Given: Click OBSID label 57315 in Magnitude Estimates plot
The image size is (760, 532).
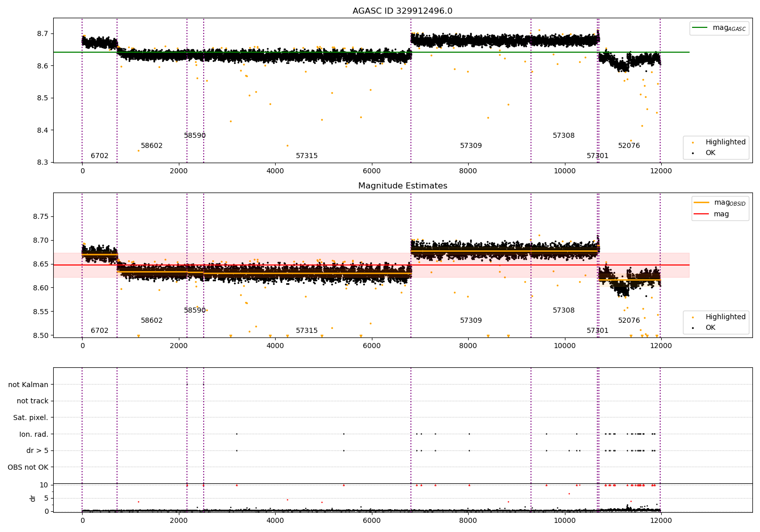Looking at the screenshot, I should (307, 331).
